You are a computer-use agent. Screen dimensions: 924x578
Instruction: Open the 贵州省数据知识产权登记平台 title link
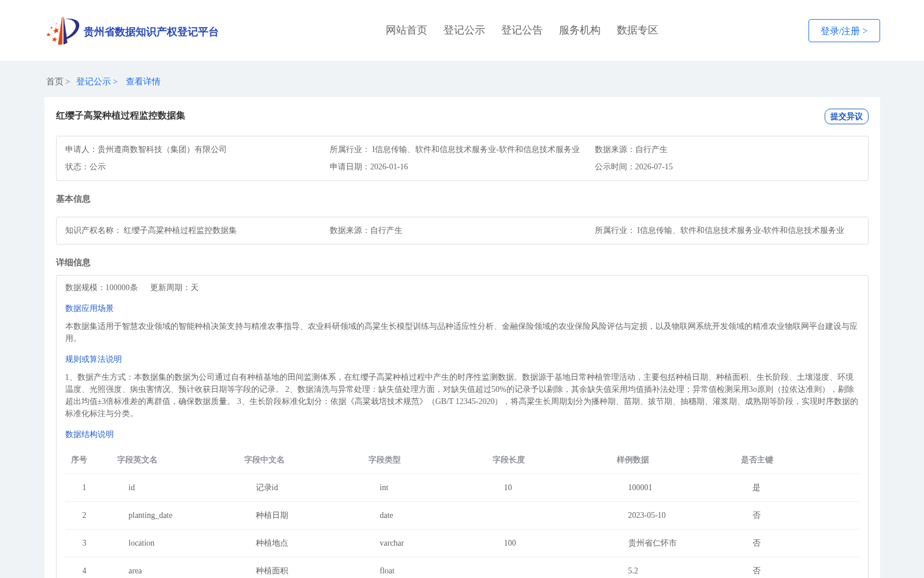151,32
